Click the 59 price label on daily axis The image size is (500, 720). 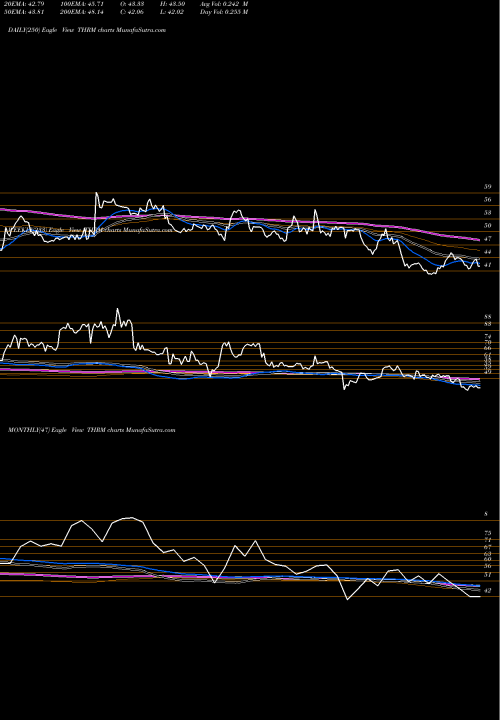[488, 187]
